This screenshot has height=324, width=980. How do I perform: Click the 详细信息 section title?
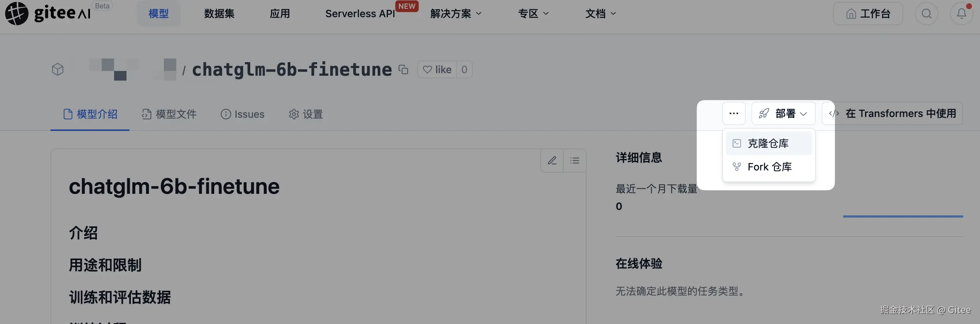click(639, 158)
